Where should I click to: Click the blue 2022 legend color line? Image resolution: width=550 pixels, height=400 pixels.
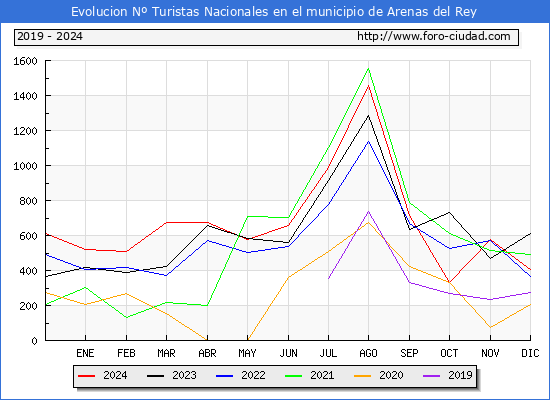pos(224,376)
